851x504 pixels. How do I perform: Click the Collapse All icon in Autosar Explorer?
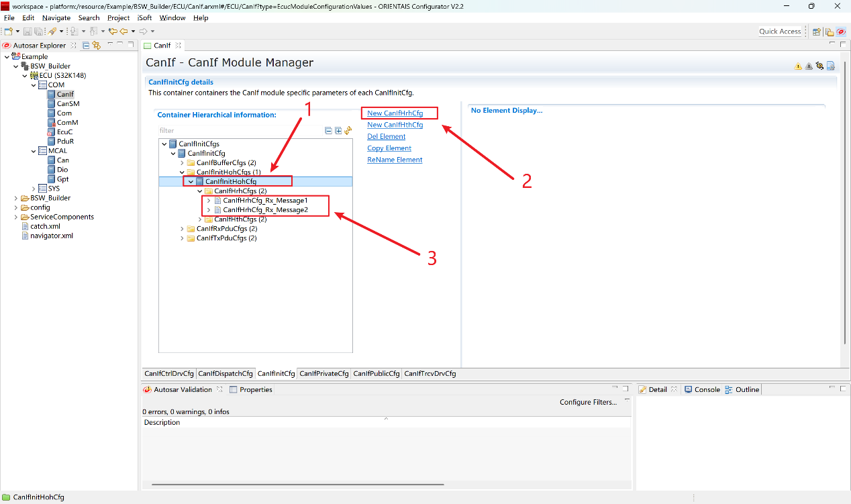[x=87, y=46]
